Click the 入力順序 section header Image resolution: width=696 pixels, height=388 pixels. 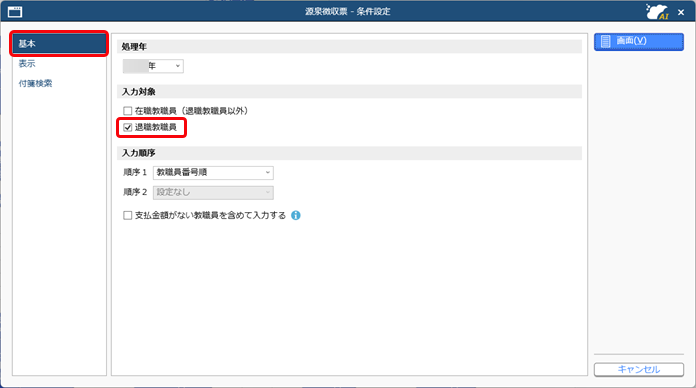(349, 153)
